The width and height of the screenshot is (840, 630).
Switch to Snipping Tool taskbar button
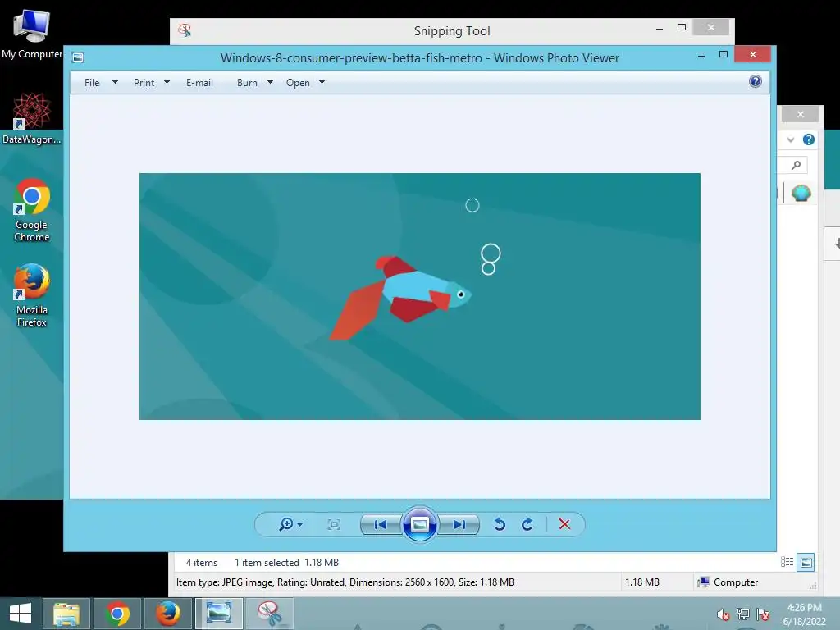point(270,614)
